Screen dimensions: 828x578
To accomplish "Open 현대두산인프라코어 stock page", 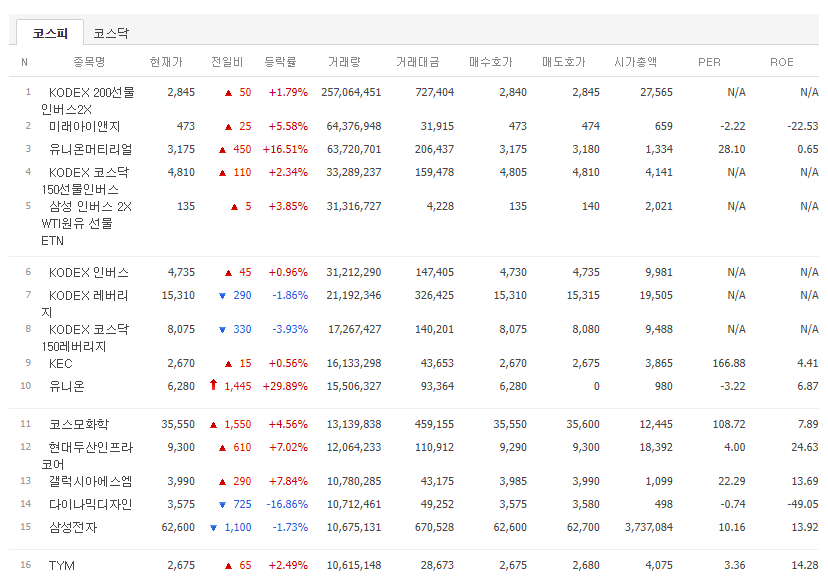I will 87,456.
